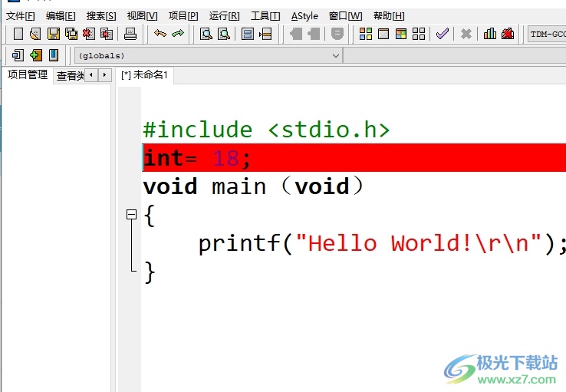Open the Find dialog icon
The height and width of the screenshot is (392, 566).
click(206, 34)
